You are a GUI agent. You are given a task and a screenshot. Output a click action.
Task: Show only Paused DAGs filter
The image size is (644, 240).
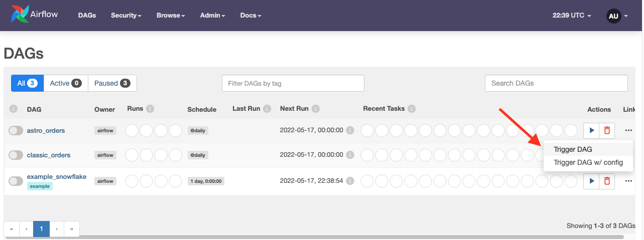click(112, 83)
